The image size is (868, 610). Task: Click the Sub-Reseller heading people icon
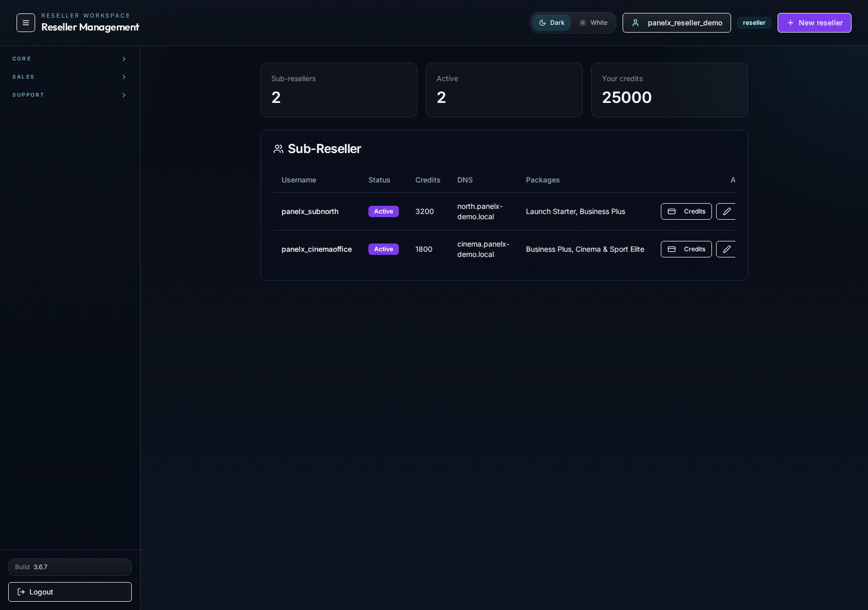(x=278, y=149)
